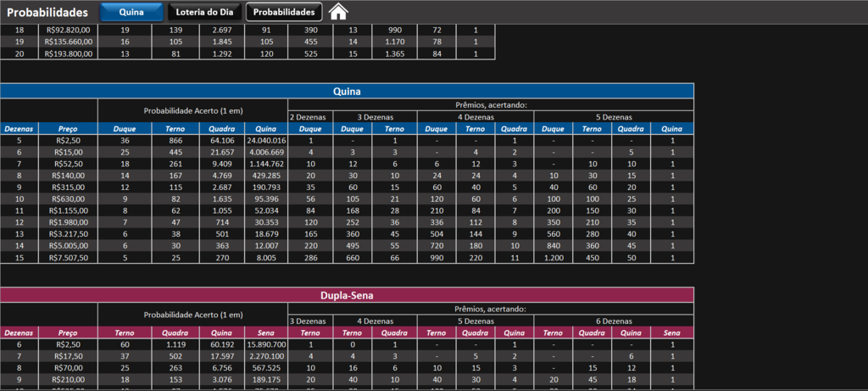The image size is (868, 391).
Task: Click the 9.409 Quadra probability cell
Action: tap(222, 164)
